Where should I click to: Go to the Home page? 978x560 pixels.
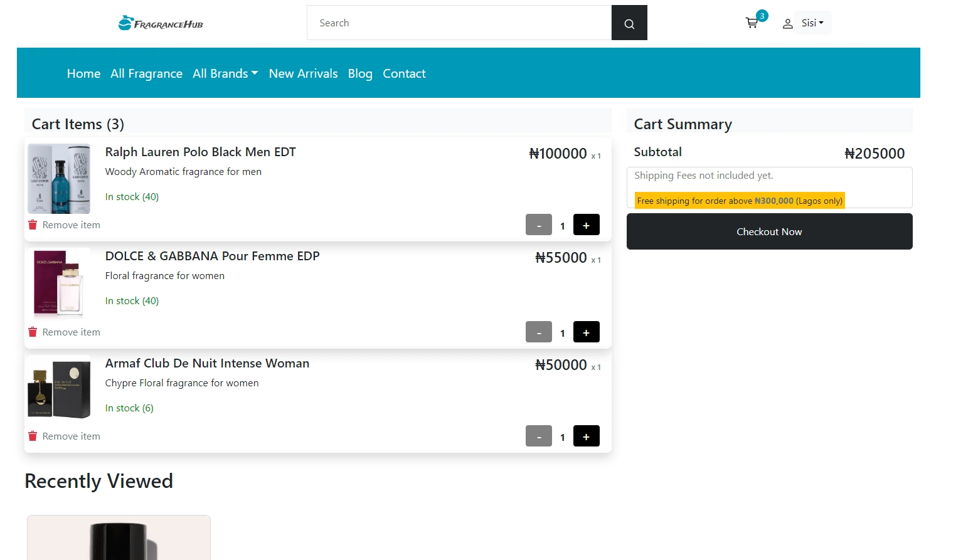pos(83,73)
